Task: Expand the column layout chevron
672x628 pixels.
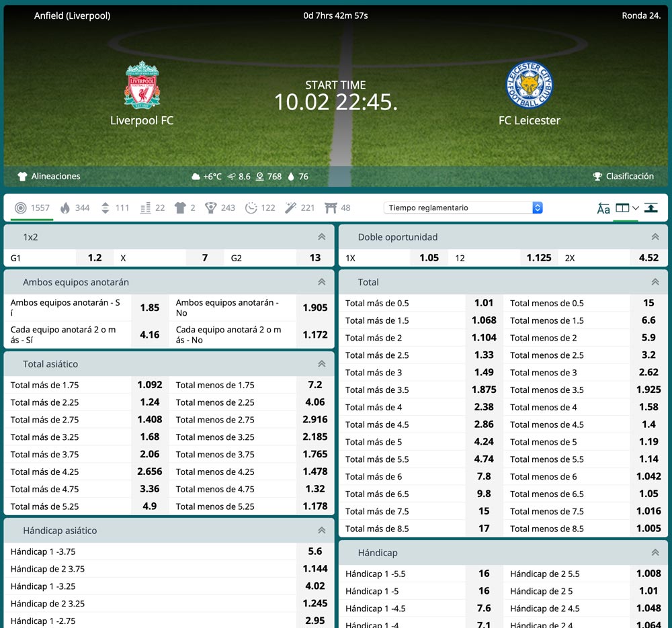Action: (636, 208)
